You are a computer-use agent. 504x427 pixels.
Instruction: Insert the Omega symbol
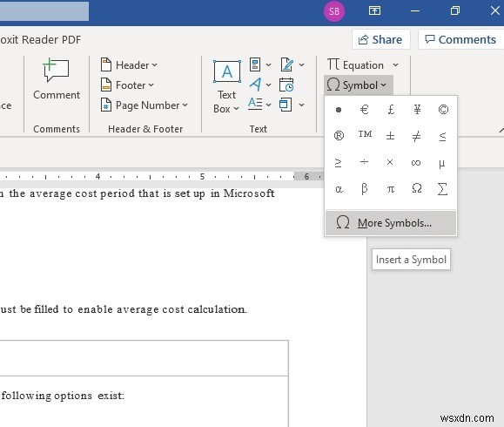(417, 188)
